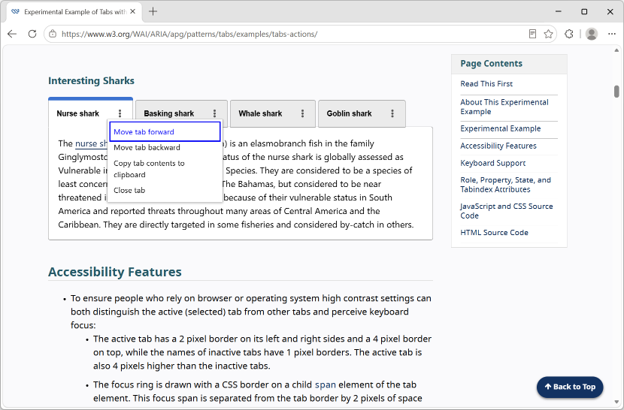Choose Move tab backward menu item
Screen dimensions: 624x410
tap(165, 148)
